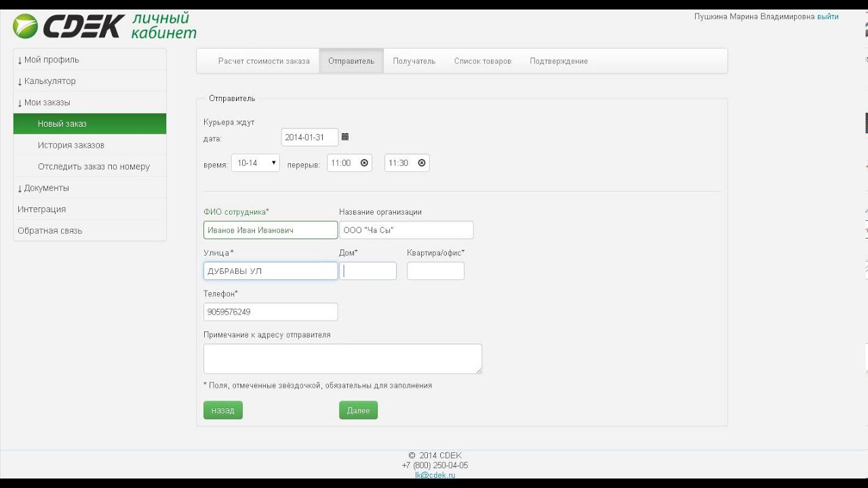Switch to Отправитель tab

pyautogui.click(x=351, y=61)
